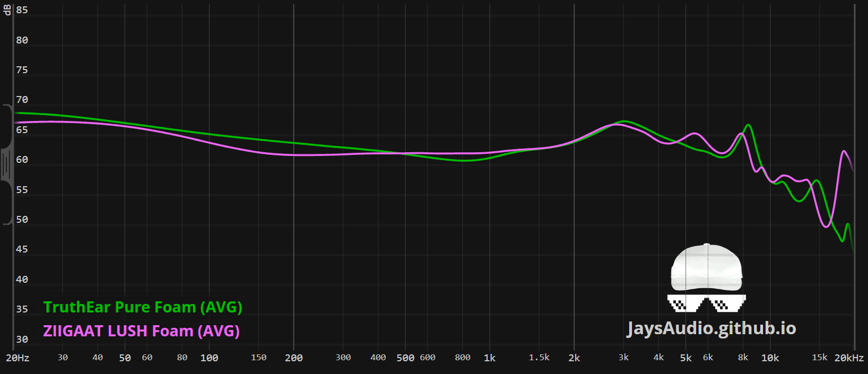Click the 85 dB y-axis label
Viewport: 868px width, 374px height.
(x=22, y=10)
